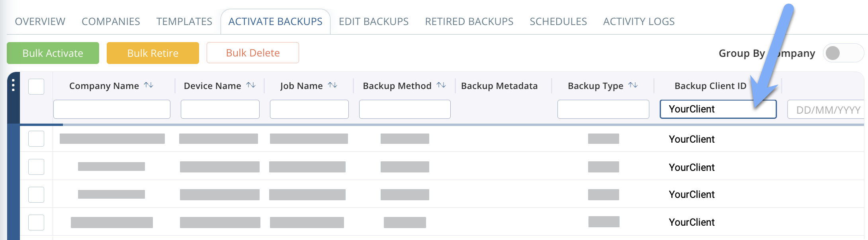
Task: Click the Backup Type sort arrows
Action: tap(633, 85)
